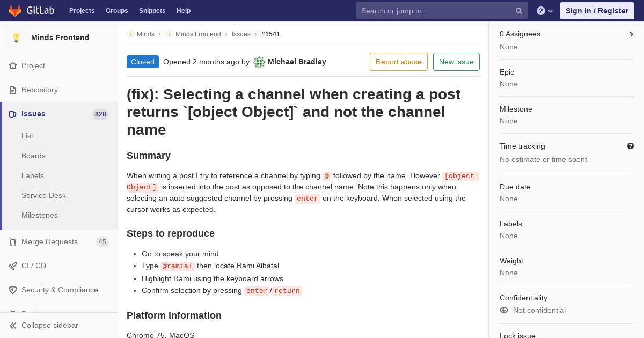The width and height of the screenshot is (644, 338).
Task: Click the Steps to reproduce heading
Action: [x=171, y=233]
